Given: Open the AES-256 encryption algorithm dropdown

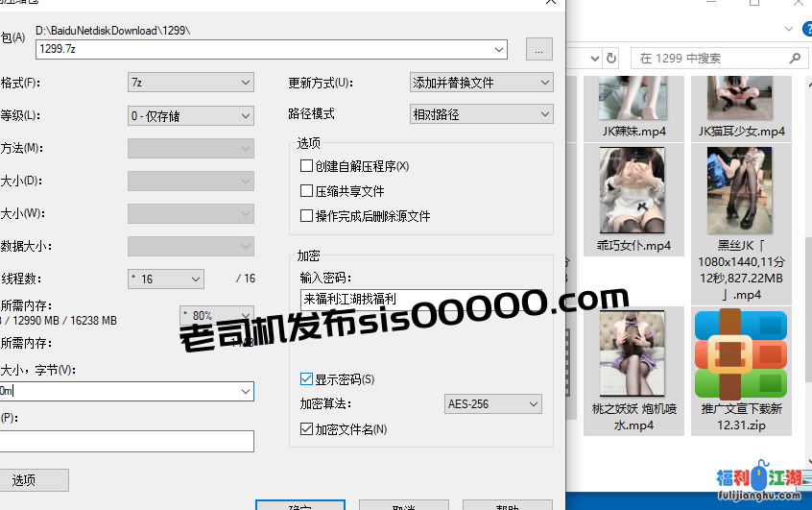Looking at the screenshot, I should point(492,404).
